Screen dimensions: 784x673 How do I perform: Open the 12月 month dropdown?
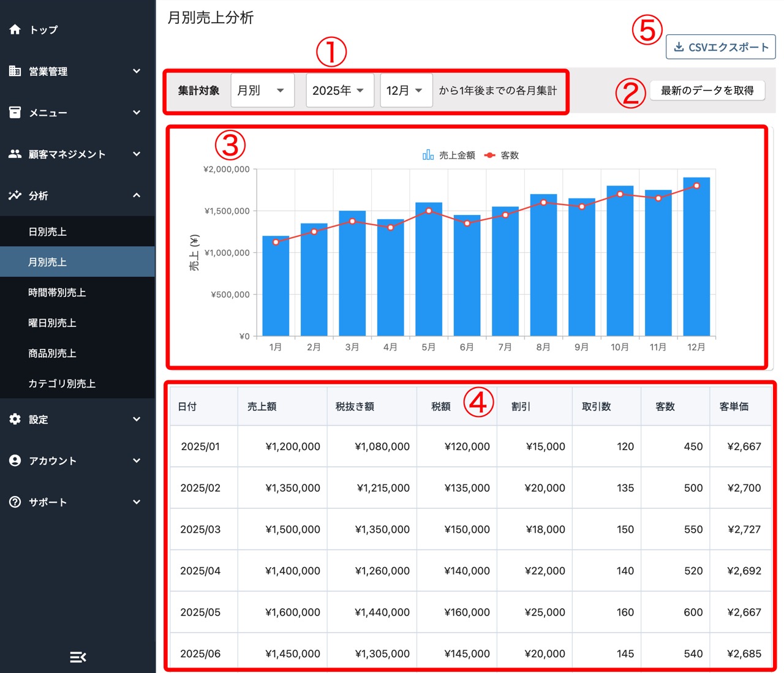tap(406, 91)
